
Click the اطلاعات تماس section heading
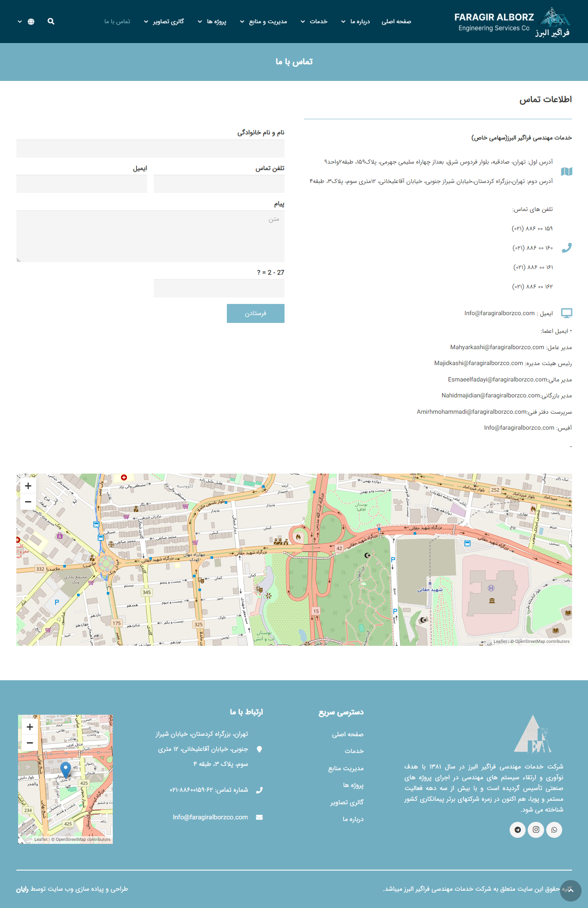[x=545, y=99]
